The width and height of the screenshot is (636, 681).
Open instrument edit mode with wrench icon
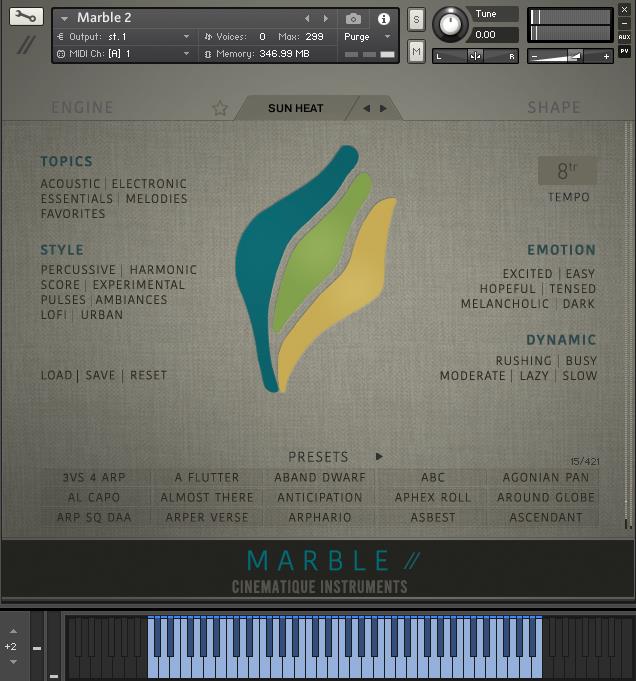tap(26, 17)
